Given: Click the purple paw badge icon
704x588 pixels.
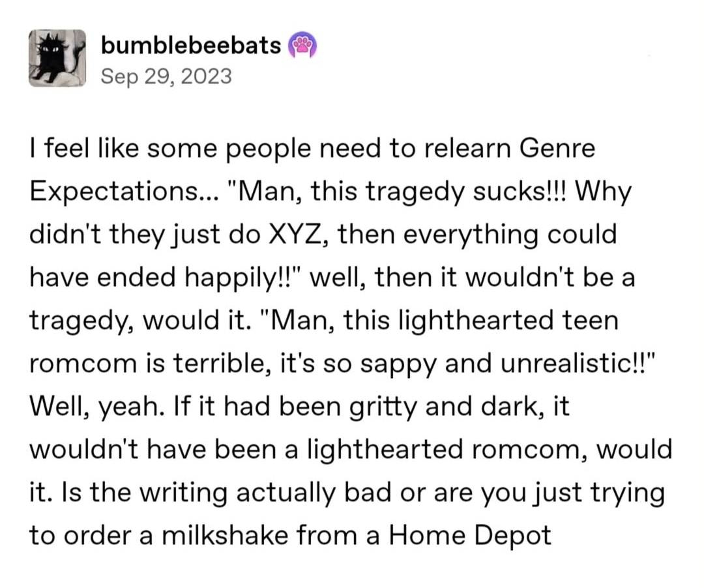Looking at the screenshot, I should [x=302, y=46].
